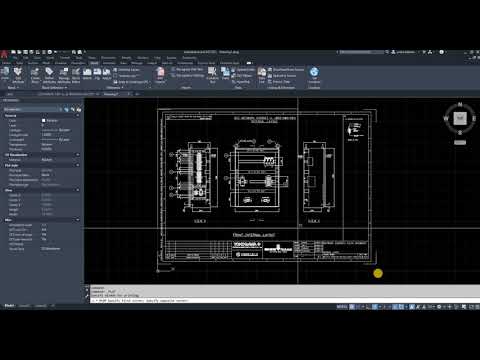Switch to the Express Tools ribbon tab
Screen dimensions: 480x360
pyautogui.click(x=206, y=63)
